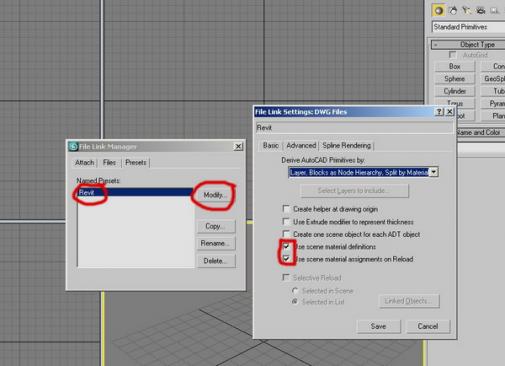Collapse the Name and Color rollout

(x=480, y=132)
